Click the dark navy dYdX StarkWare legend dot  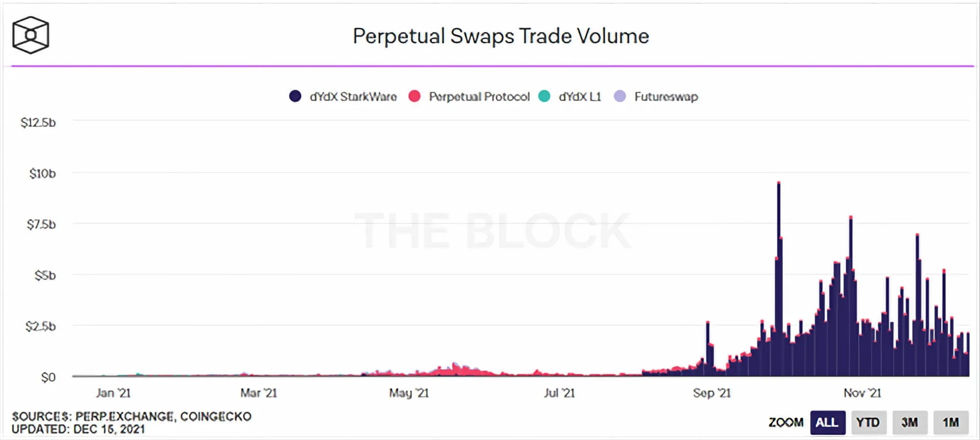(x=295, y=96)
